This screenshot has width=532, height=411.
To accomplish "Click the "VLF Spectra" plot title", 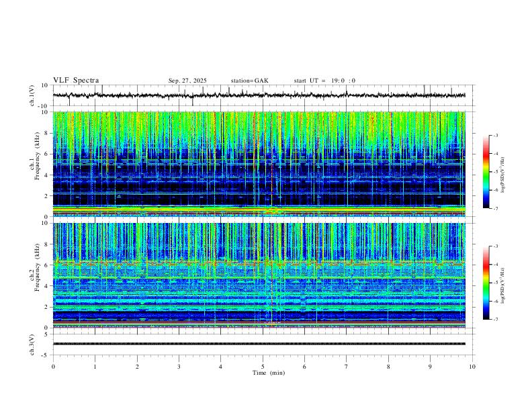I will click(x=76, y=81).
